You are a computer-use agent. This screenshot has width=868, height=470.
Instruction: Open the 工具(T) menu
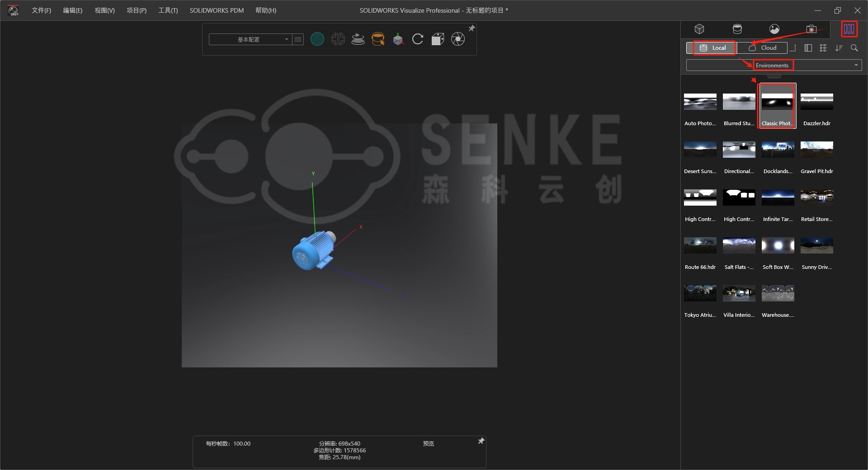[168, 10]
